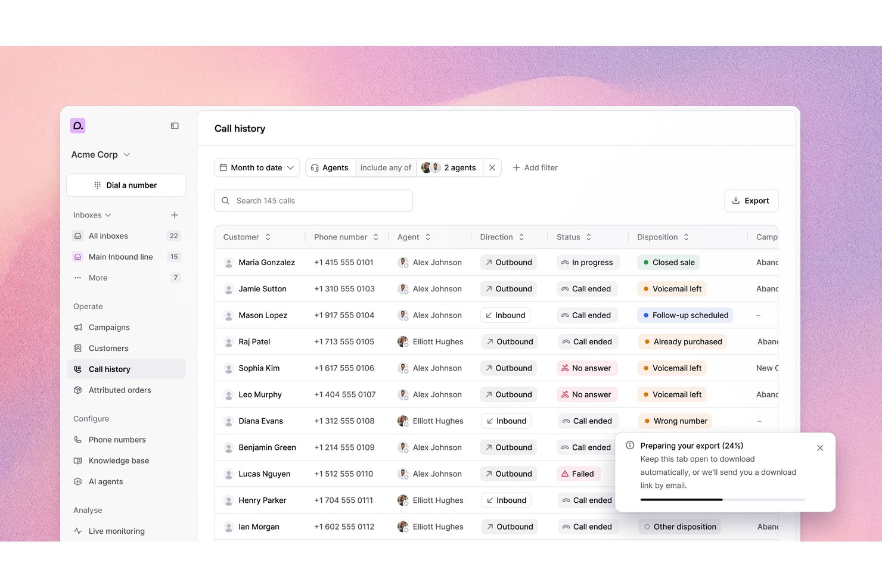This screenshot has width=882, height=588.
Task: Open All inboxes
Action: coord(126,236)
